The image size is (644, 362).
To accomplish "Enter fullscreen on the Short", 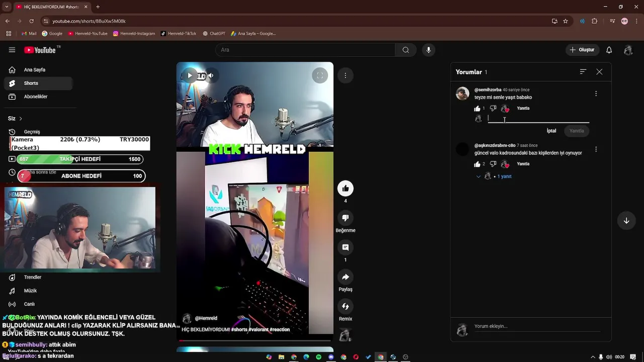I will pyautogui.click(x=319, y=75).
